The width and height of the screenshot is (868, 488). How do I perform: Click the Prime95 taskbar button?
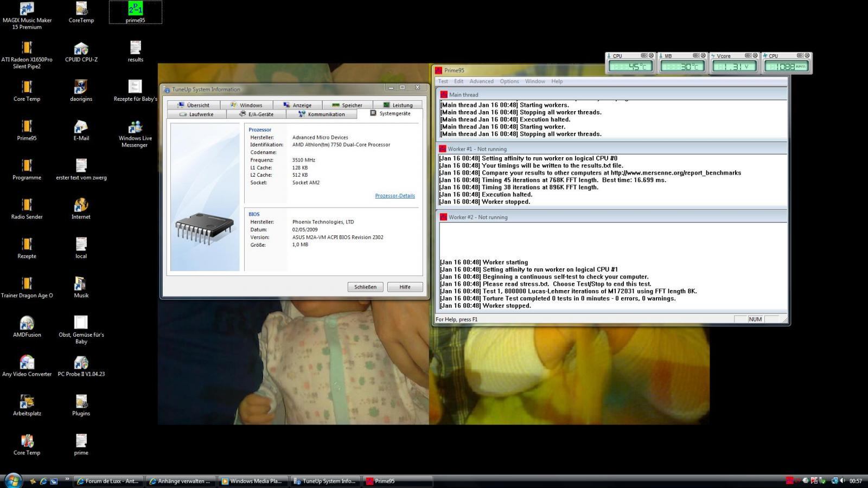click(397, 481)
